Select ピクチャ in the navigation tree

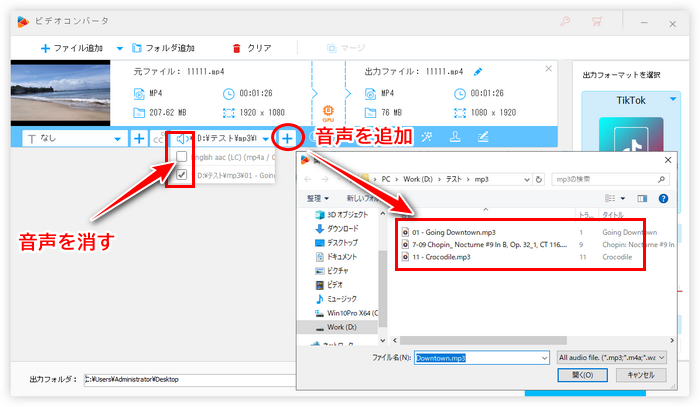332,270
